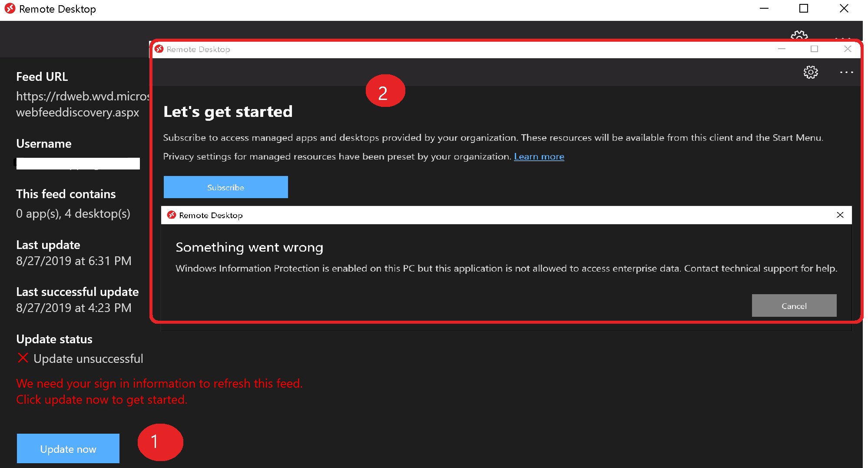Viewport: 868px width, 468px height.
Task: Click the 'Update status' label
Action: coord(54,339)
